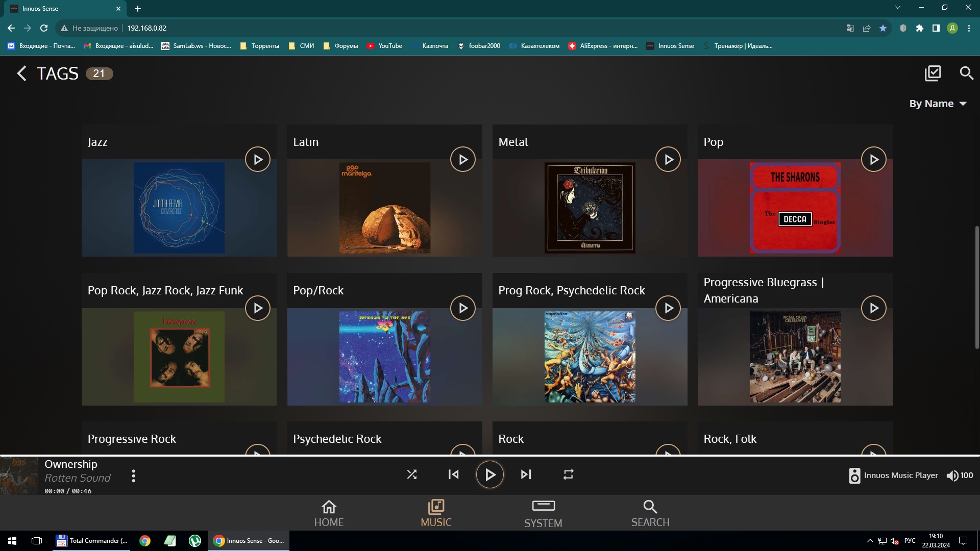Viewport: 980px width, 551px height.
Task: Open the Торренты bookmark folder
Action: 259,46
